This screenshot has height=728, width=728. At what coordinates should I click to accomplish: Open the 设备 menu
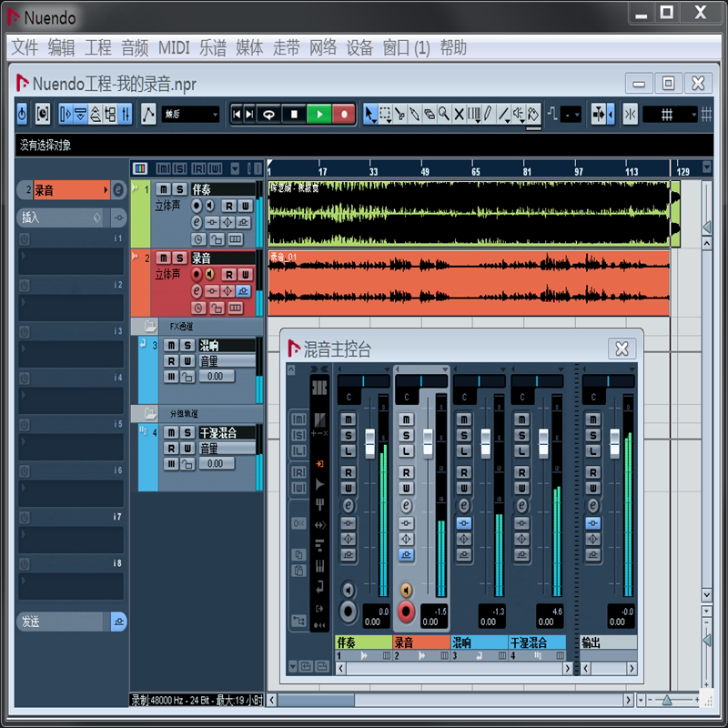click(359, 47)
